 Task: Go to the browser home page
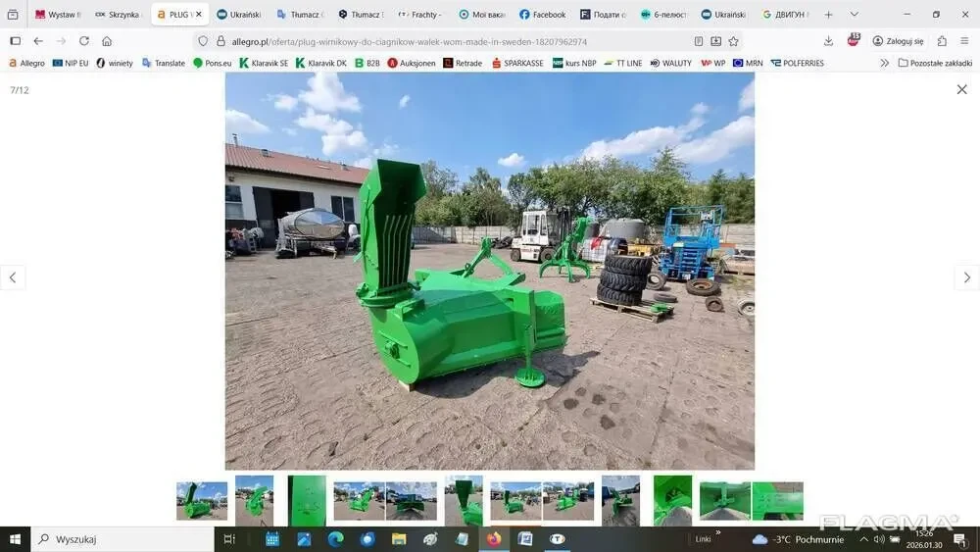[x=107, y=41]
